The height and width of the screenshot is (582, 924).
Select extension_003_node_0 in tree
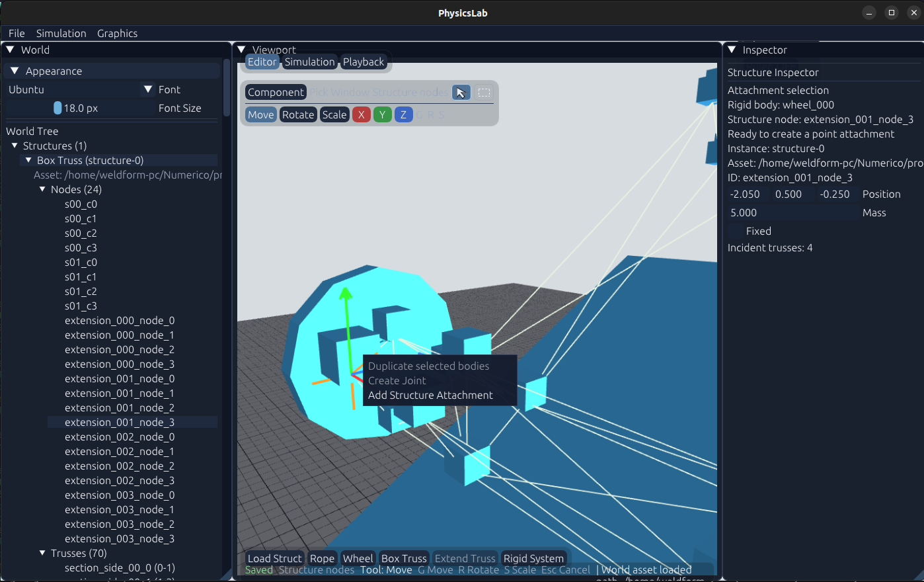[120, 495]
